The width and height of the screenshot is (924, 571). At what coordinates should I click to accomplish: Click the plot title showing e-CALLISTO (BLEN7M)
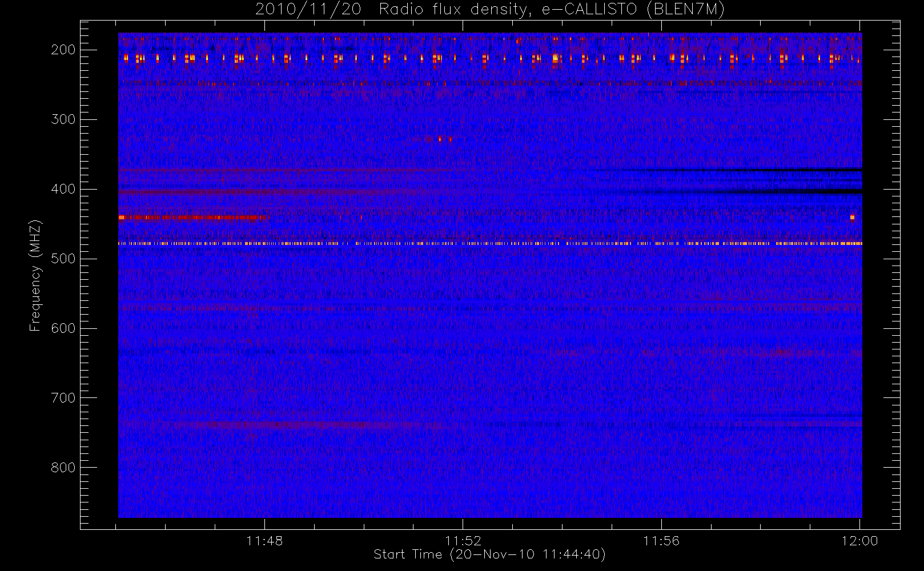489,9
